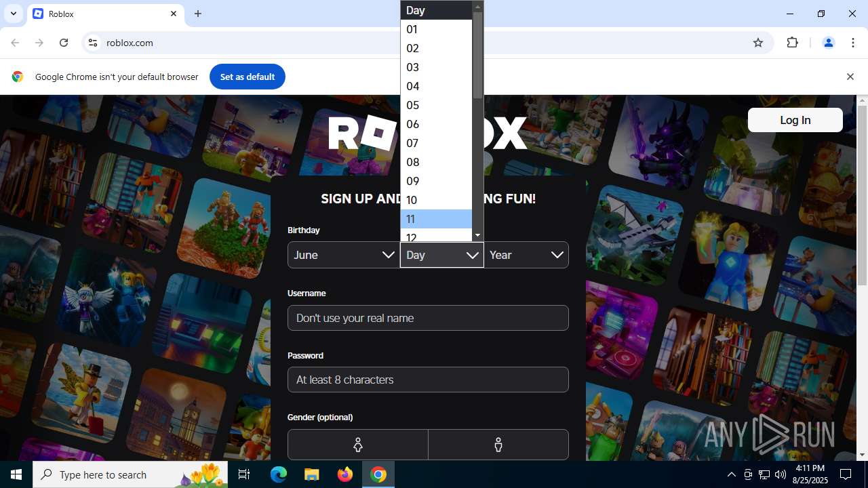The height and width of the screenshot is (488, 868).
Task: Dismiss the default browser notification bar
Action: [x=850, y=77]
